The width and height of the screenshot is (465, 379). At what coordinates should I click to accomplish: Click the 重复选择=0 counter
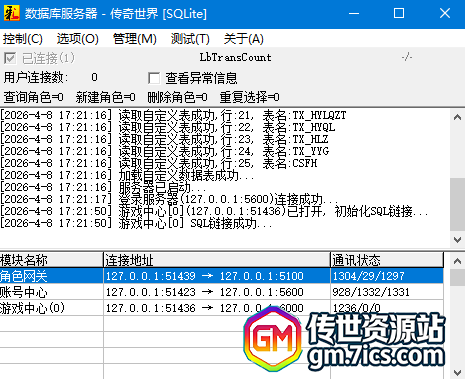(249, 97)
